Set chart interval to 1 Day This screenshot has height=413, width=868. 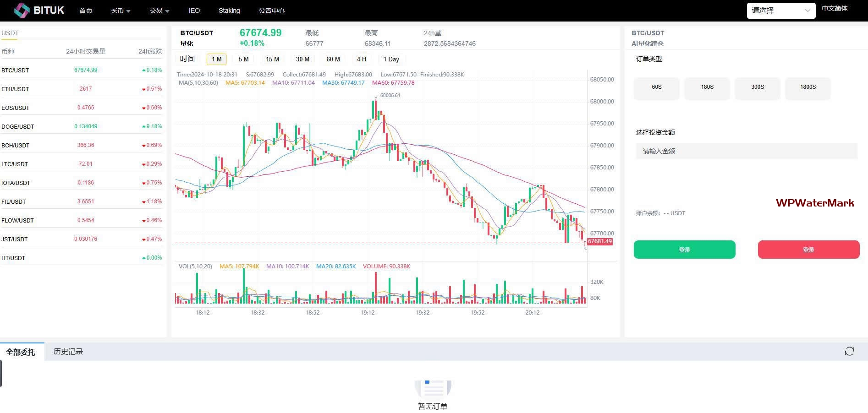391,59
